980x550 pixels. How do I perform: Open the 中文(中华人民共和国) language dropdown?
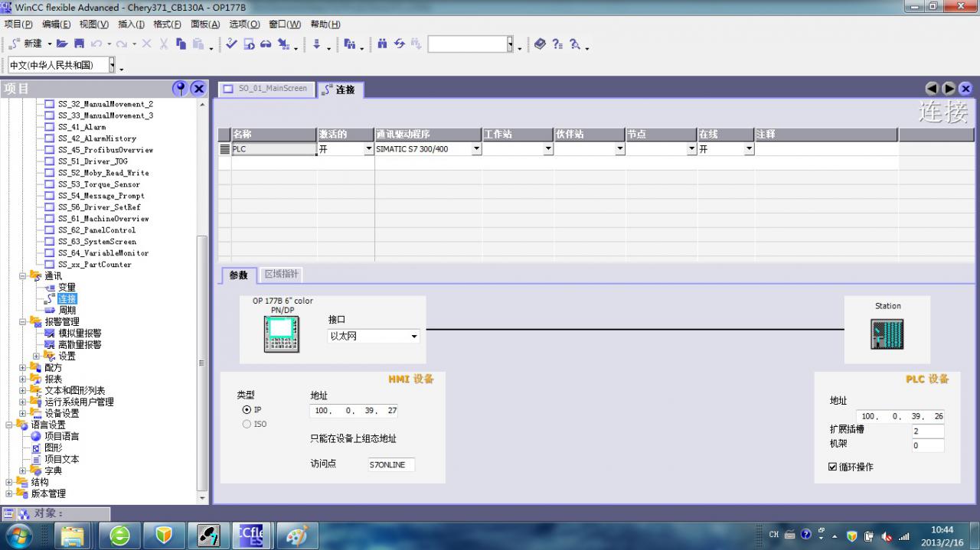pyautogui.click(x=112, y=65)
